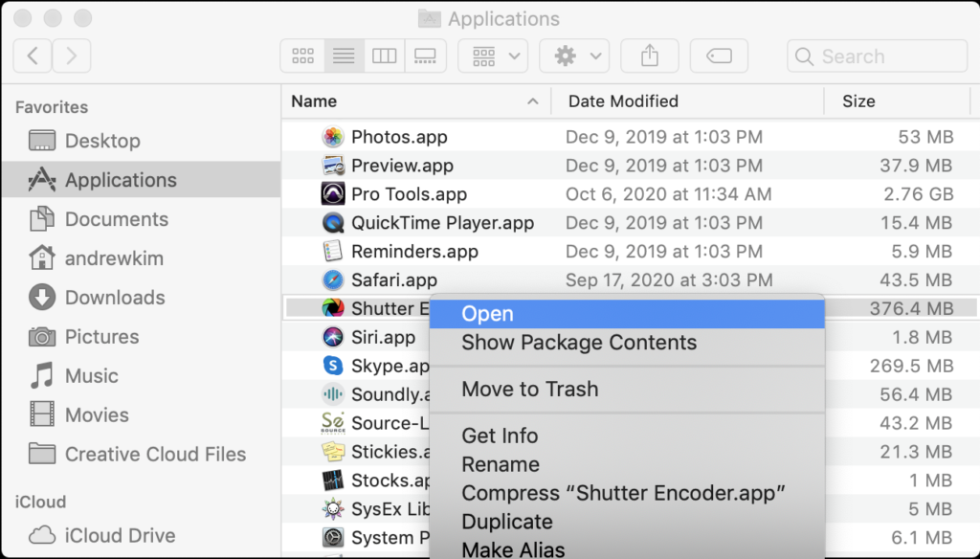The height and width of the screenshot is (559, 980).
Task: Click the Skype app icon
Action: [x=332, y=366]
